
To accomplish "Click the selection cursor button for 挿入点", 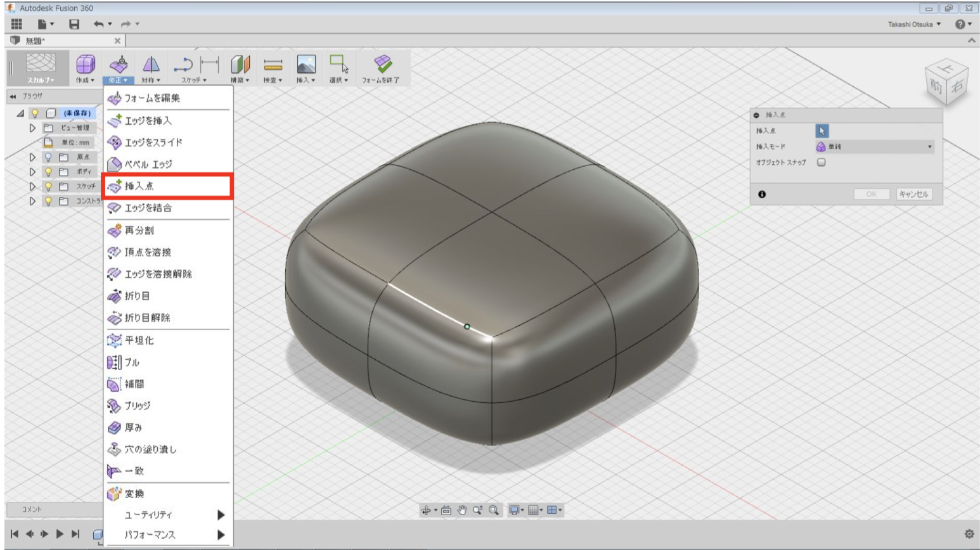I will [822, 131].
